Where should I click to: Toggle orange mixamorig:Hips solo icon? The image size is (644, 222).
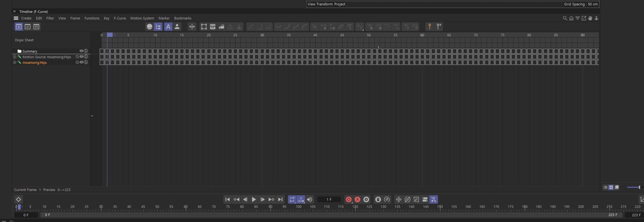(86, 63)
